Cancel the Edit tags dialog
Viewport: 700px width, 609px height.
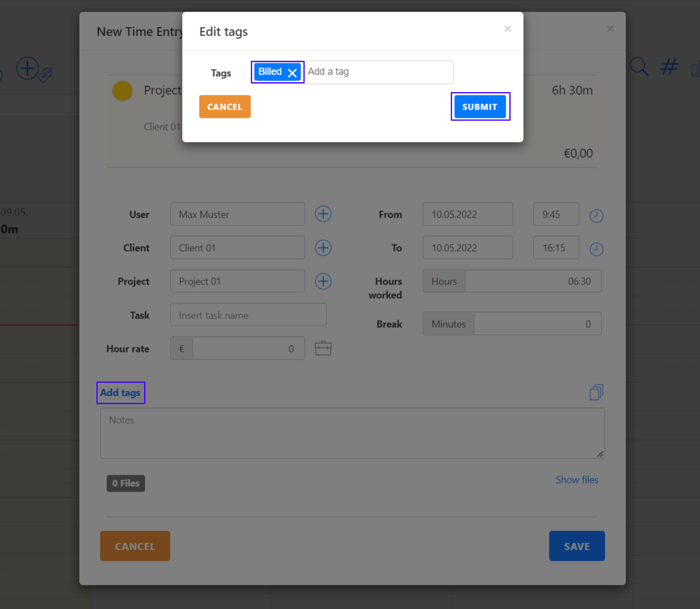[x=225, y=107]
